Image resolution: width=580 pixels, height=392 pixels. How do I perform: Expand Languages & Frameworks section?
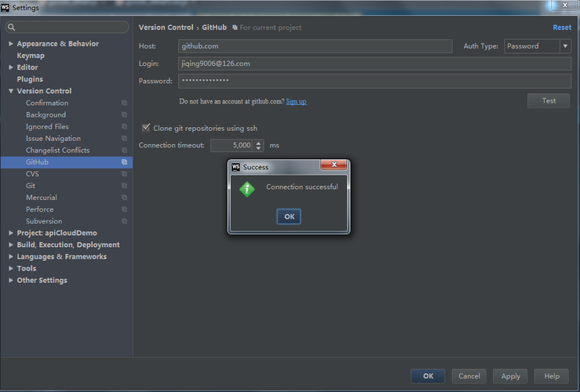click(11, 256)
